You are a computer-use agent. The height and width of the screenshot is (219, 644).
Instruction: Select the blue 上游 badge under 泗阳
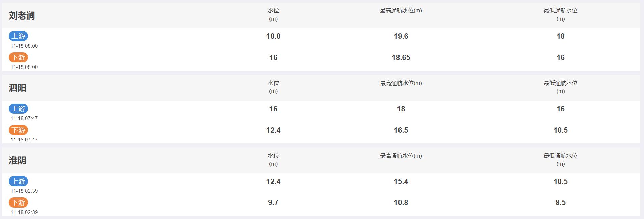pyautogui.click(x=18, y=109)
